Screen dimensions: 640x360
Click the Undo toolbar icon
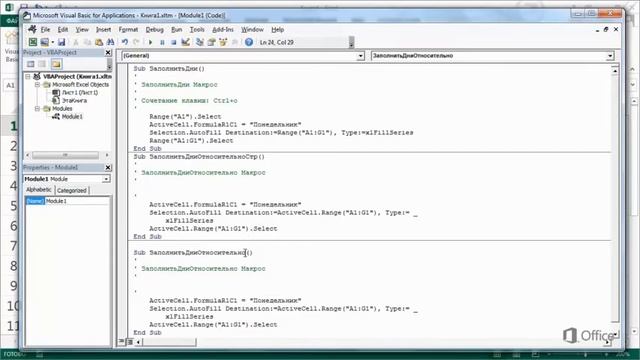click(124, 42)
